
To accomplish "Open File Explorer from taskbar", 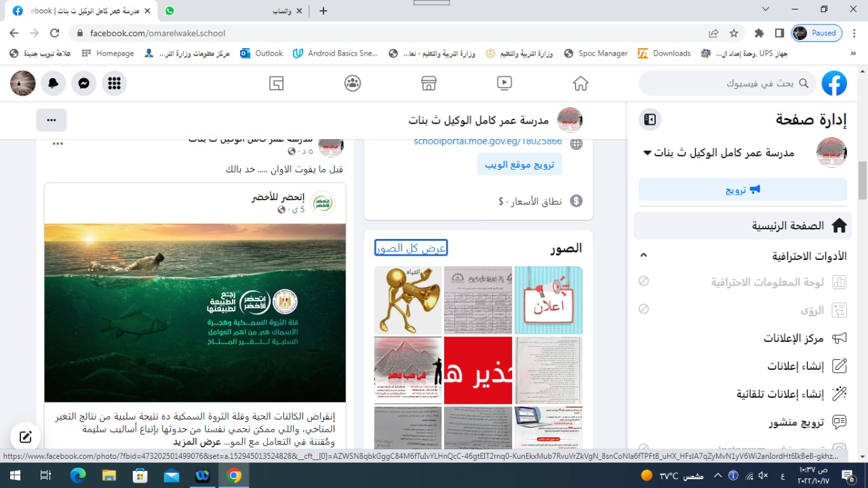I will pyautogui.click(x=109, y=475).
